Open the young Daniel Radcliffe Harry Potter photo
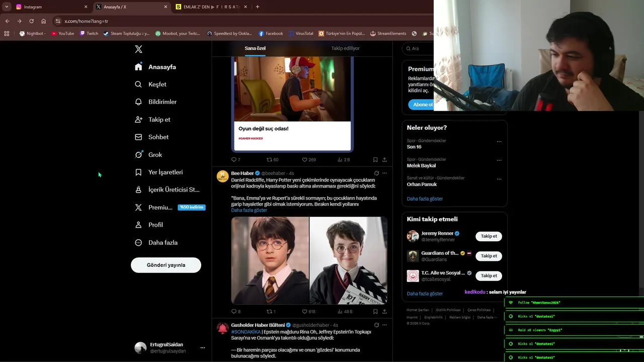This screenshot has height=362, width=644. [x=270, y=260]
